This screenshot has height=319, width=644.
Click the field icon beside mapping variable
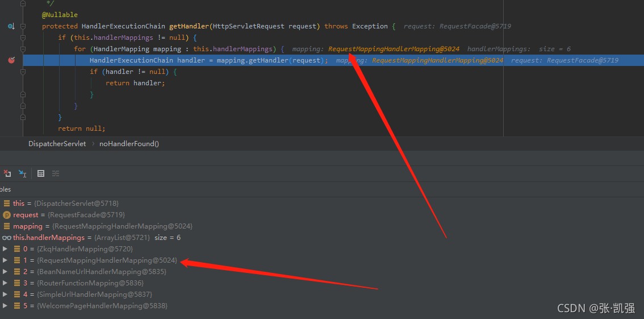(7, 226)
